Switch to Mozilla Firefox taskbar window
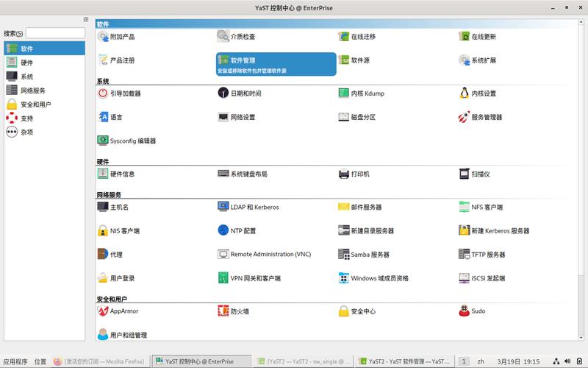Image resolution: width=588 pixels, height=368 pixels. click(99, 361)
